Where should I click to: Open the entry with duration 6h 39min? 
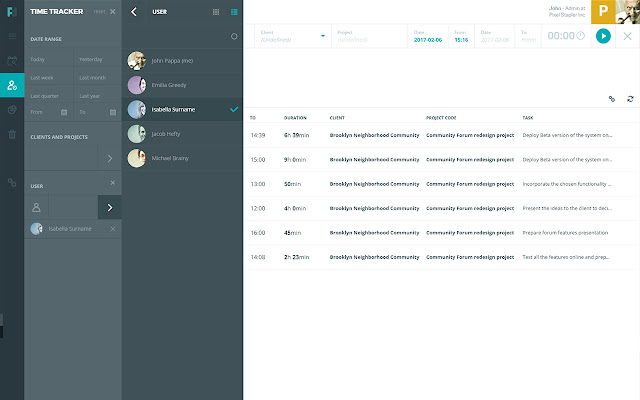coord(442,135)
